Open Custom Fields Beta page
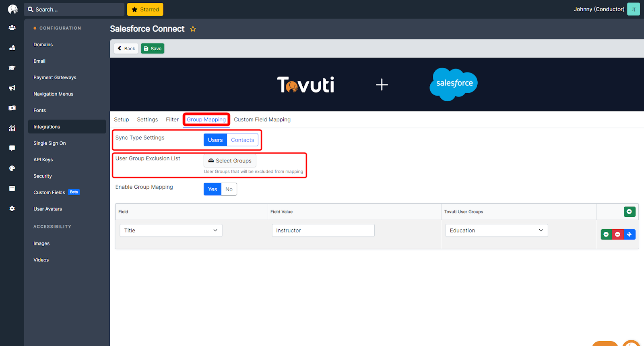 (56, 192)
